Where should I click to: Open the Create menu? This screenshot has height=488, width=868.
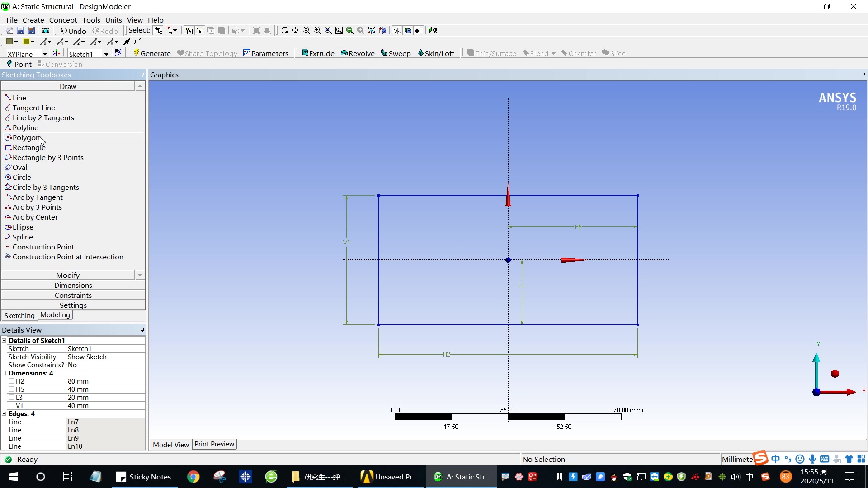click(32, 20)
